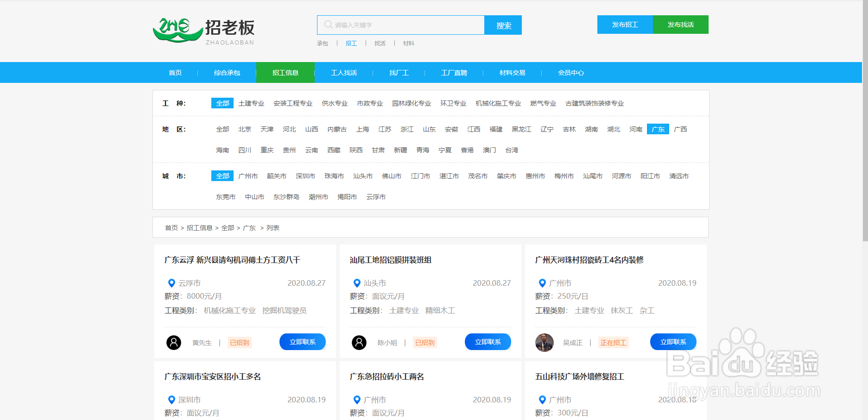
Task: Click the 招工信息 breadcrumb link
Action: [199, 228]
